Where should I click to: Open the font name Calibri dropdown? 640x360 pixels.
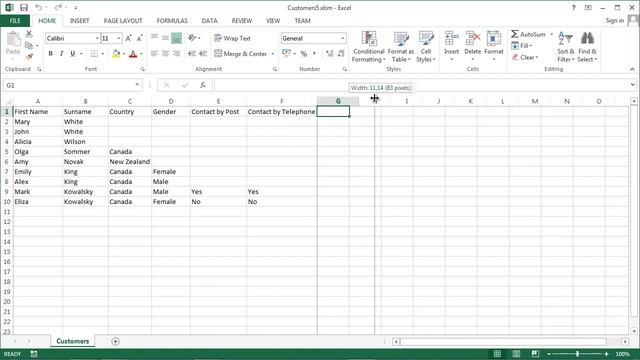97,38
